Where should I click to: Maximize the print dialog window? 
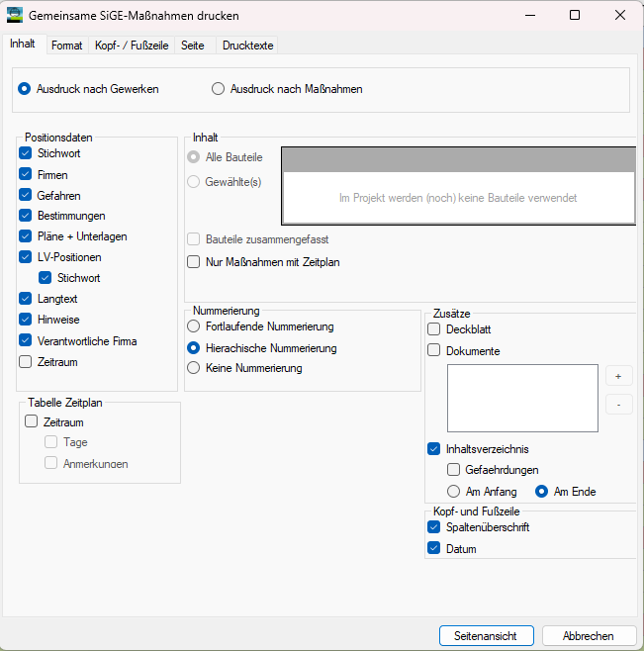point(575,16)
